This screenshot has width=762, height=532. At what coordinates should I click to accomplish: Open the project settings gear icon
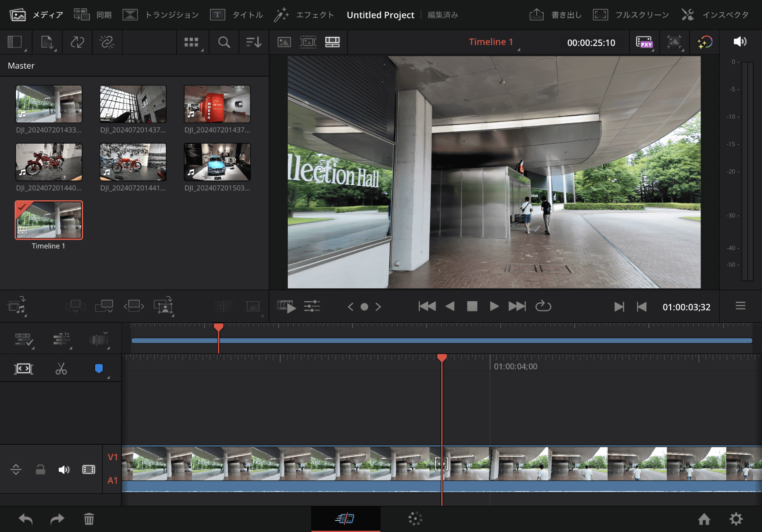click(736, 519)
